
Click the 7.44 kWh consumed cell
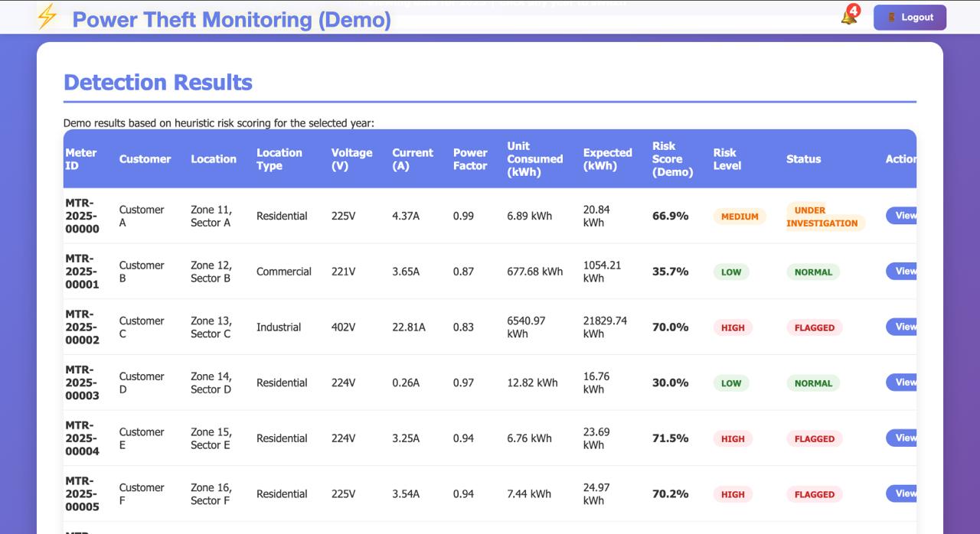pyautogui.click(x=529, y=493)
